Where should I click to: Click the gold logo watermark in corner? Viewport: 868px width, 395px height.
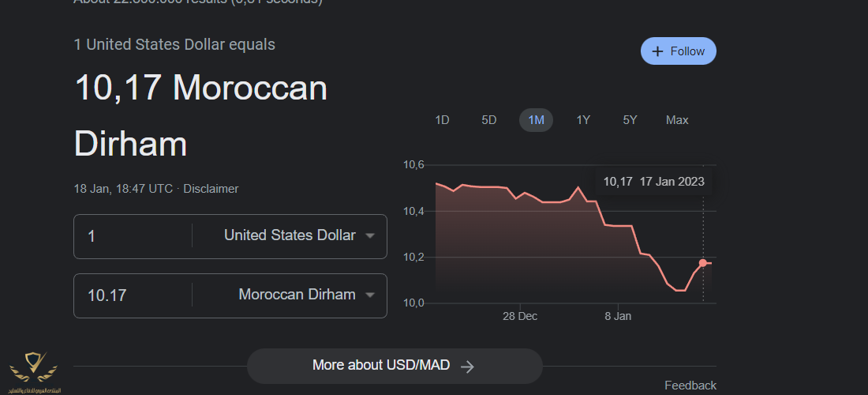33,371
